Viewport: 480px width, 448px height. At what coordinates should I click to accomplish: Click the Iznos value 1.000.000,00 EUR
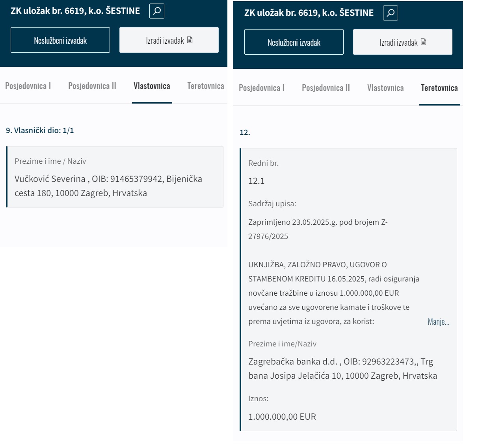click(282, 417)
